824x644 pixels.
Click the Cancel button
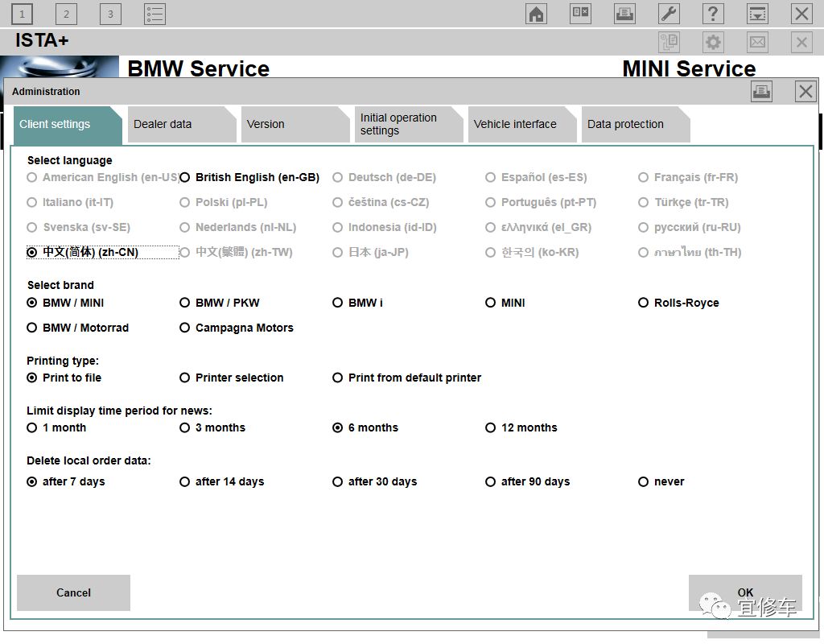pos(73,592)
